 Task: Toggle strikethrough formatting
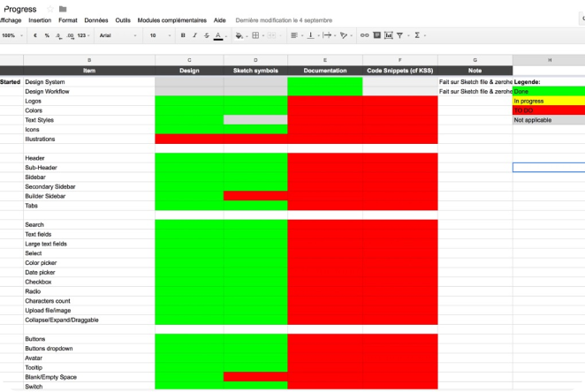tap(206, 35)
